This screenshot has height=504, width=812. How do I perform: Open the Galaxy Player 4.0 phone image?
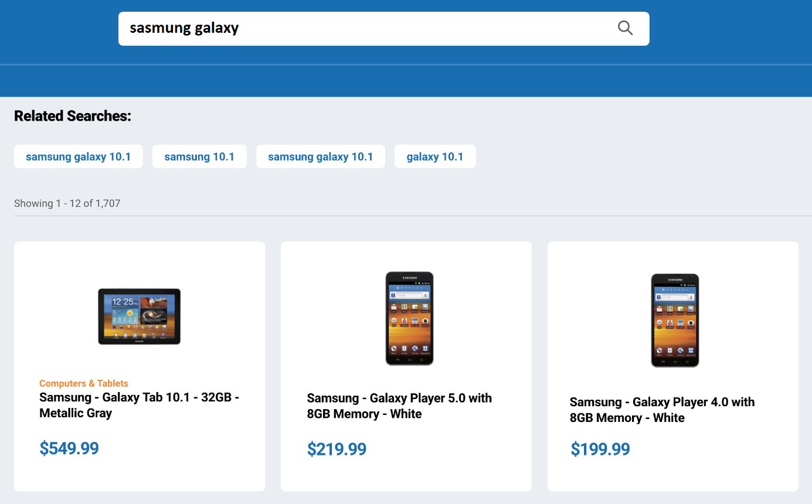pos(675,320)
